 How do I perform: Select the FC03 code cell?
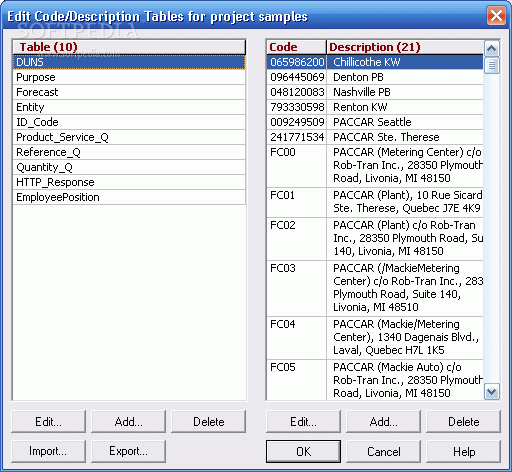296,288
